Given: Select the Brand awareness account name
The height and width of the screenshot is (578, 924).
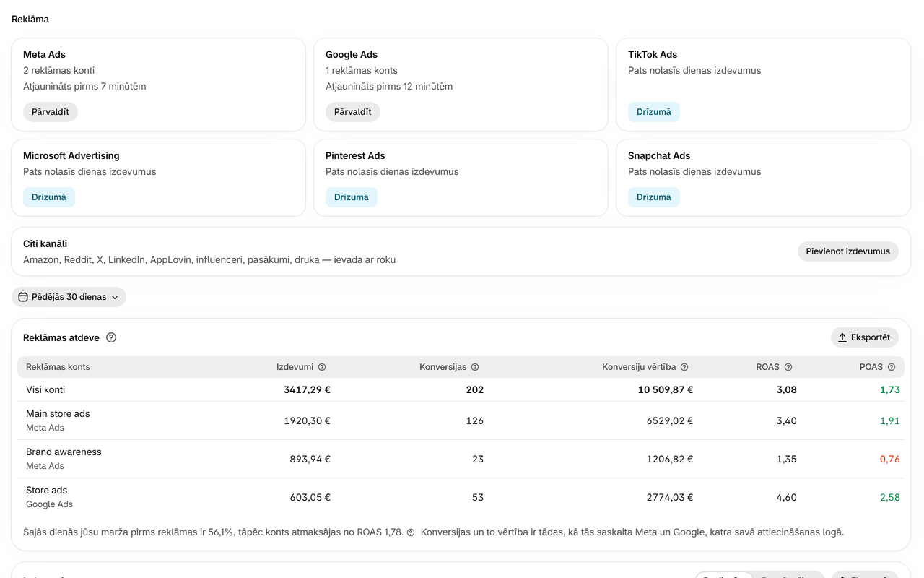Looking at the screenshot, I should click(x=64, y=452).
